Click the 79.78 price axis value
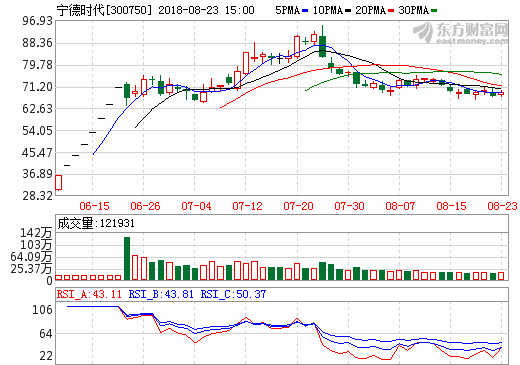 point(37,65)
